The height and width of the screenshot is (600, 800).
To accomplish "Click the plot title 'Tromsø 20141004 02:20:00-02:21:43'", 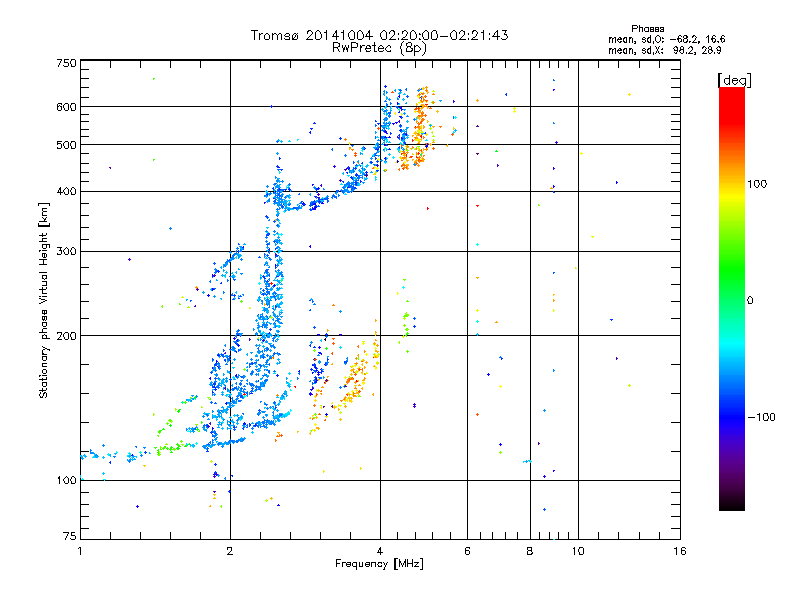I will click(x=379, y=35).
